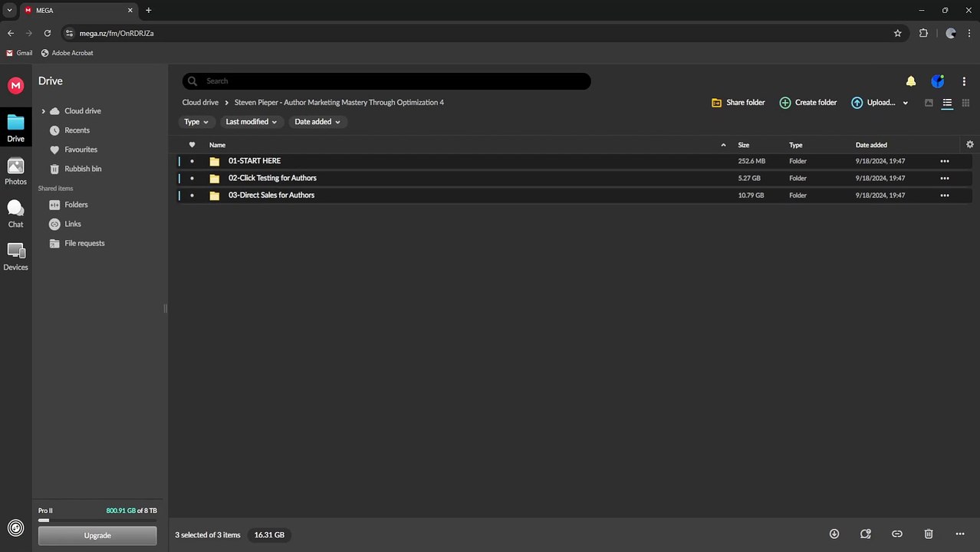
Task: Click the favourites heart column header
Action: pyautogui.click(x=192, y=145)
